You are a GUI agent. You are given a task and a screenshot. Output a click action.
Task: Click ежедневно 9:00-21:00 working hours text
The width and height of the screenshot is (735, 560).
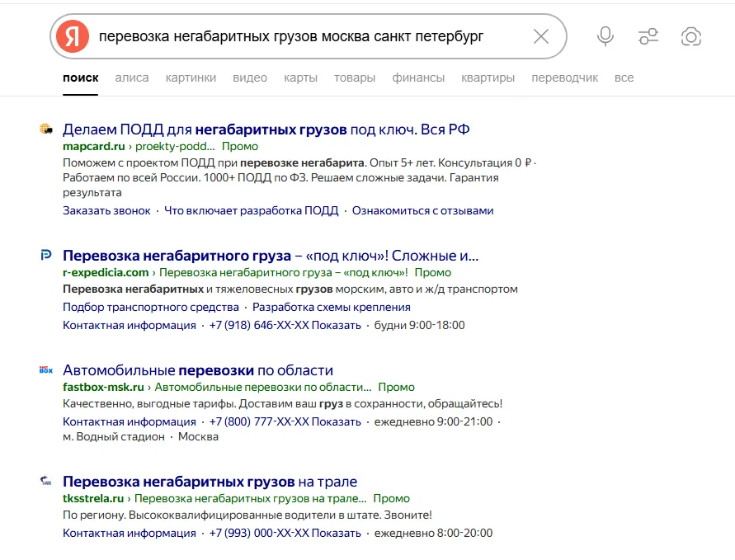434,421
